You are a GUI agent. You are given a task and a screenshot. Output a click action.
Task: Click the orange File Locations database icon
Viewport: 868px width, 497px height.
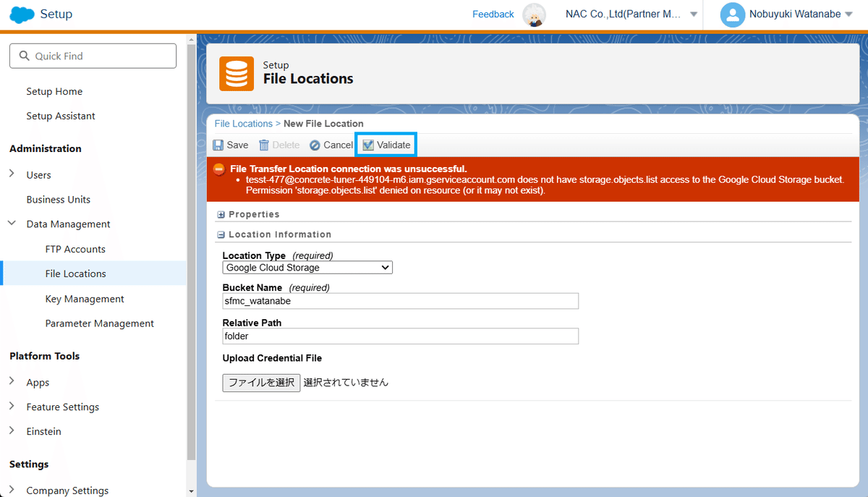coord(237,73)
